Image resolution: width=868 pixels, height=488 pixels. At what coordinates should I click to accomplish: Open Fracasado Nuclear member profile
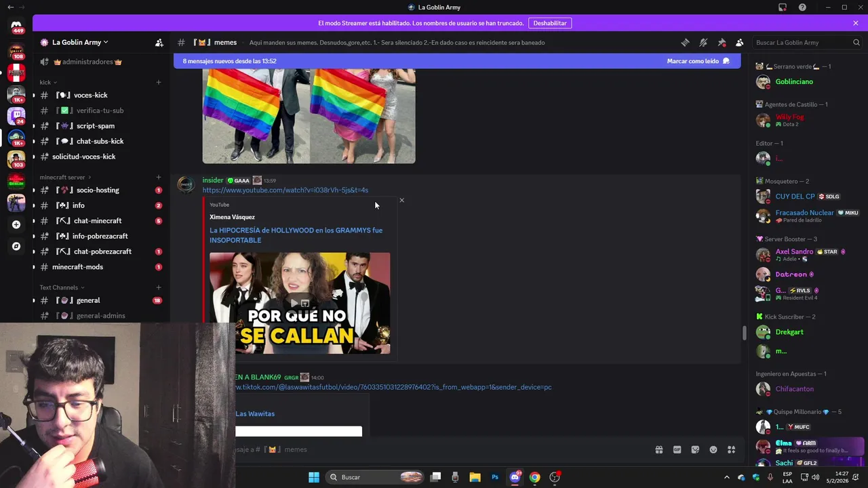(x=807, y=216)
